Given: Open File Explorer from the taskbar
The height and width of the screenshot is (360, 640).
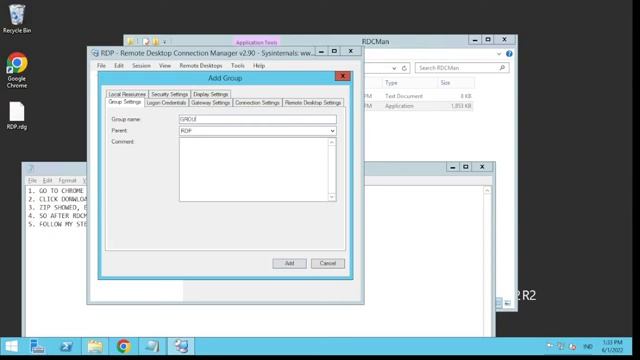Looking at the screenshot, I should [x=95, y=347].
